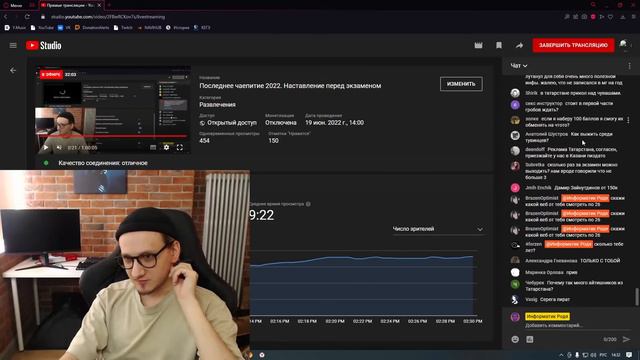Open the Opera Меню button
The image size is (640, 360).
coord(12,5)
